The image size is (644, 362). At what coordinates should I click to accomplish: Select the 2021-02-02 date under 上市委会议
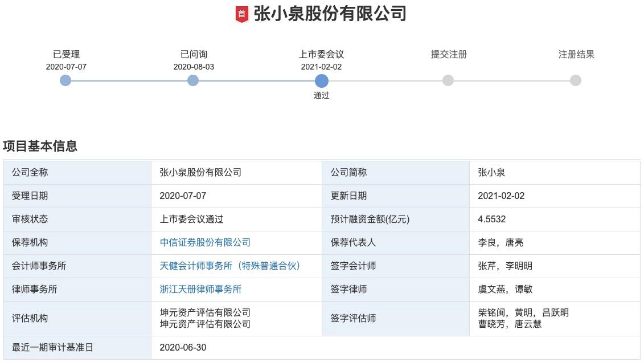[322, 66]
